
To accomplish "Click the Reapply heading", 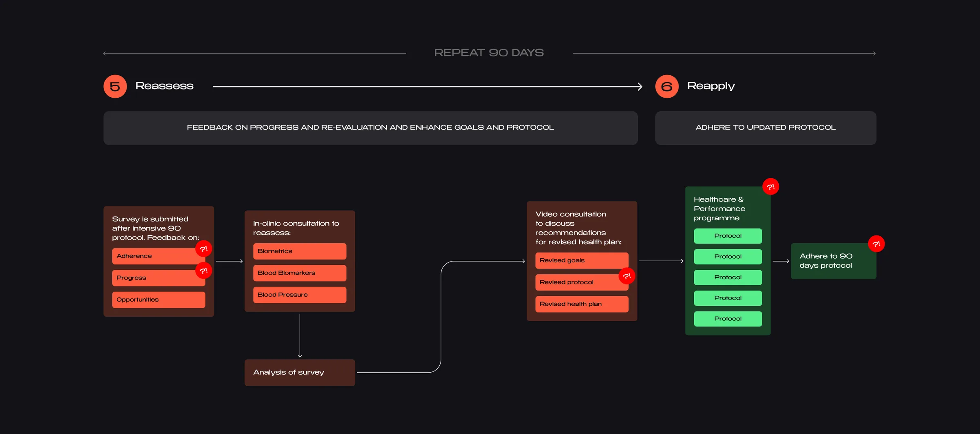I will click(711, 86).
